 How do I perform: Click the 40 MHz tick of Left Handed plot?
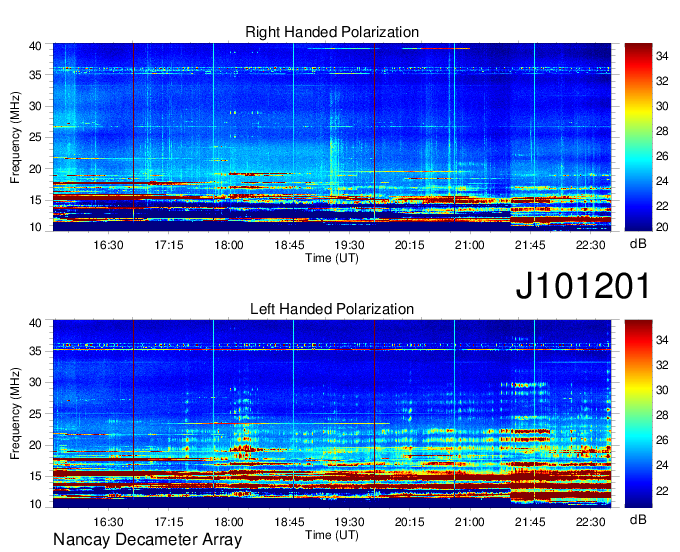click(35, 323)
